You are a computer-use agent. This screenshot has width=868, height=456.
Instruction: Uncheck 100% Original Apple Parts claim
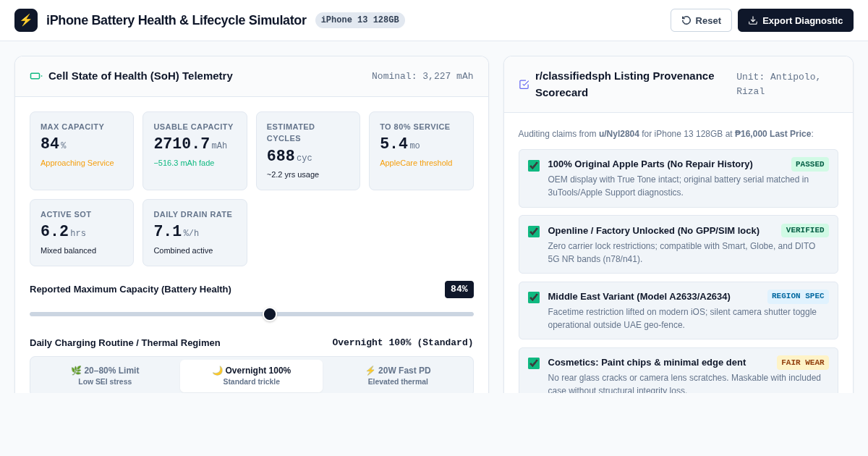(x=534, y=166)
